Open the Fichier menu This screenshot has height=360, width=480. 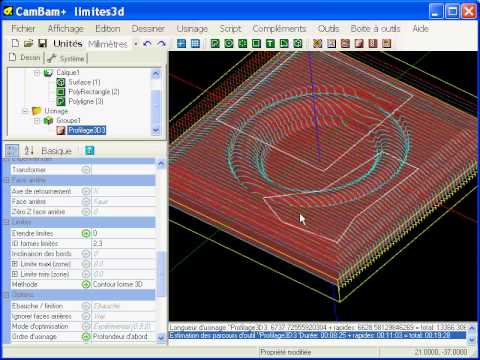pos(23,29)
